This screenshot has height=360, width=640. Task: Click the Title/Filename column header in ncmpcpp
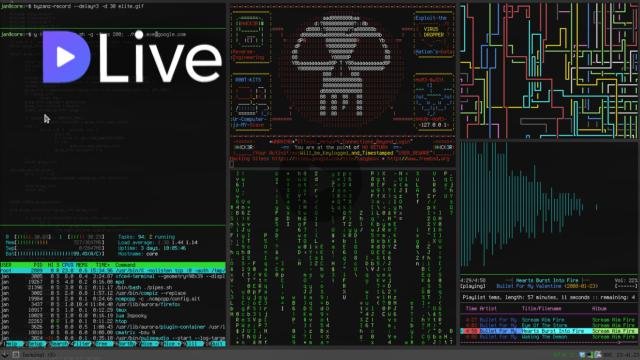click(542, 309)
